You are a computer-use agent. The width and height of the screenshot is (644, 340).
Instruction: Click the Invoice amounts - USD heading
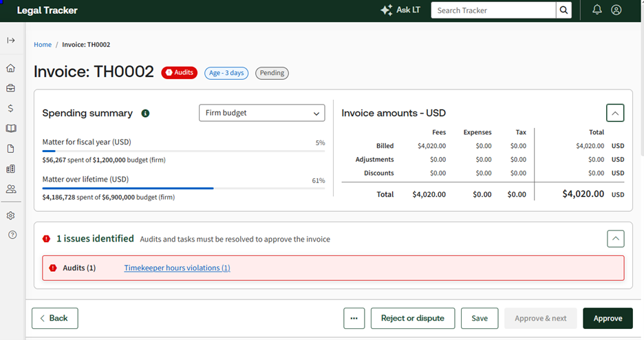pos(394,113)
